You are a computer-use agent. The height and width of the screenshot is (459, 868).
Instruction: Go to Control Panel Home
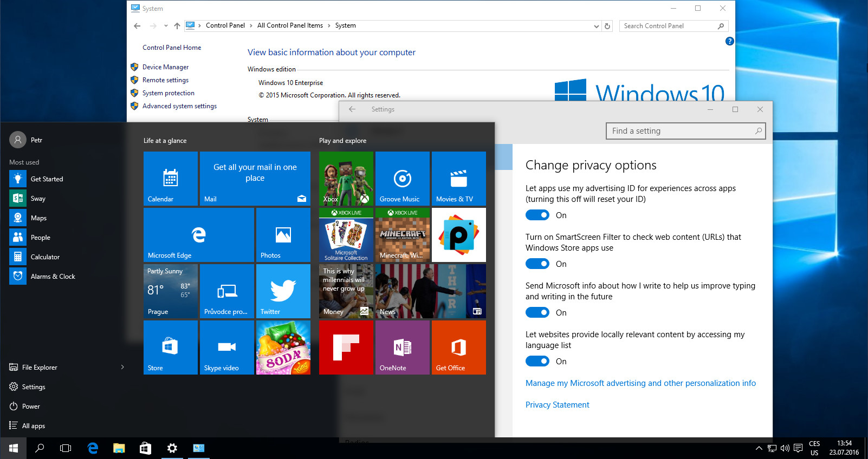pyautogui.click(x=172, y=48)
